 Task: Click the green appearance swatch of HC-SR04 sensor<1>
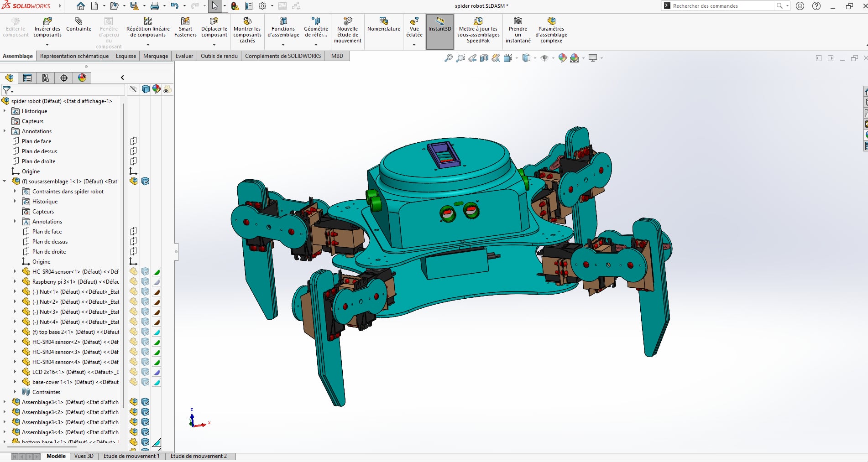pos(157,272)
